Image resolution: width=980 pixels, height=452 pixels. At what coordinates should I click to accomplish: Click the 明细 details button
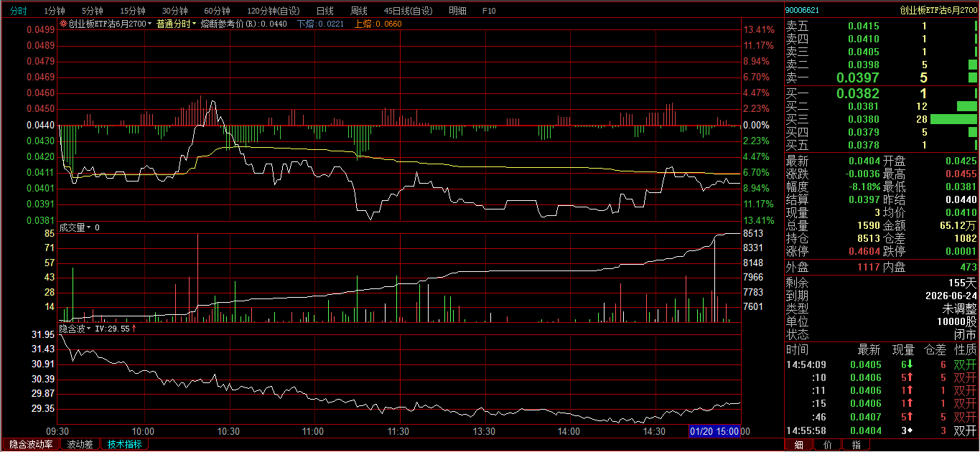(x=457, y=11)
